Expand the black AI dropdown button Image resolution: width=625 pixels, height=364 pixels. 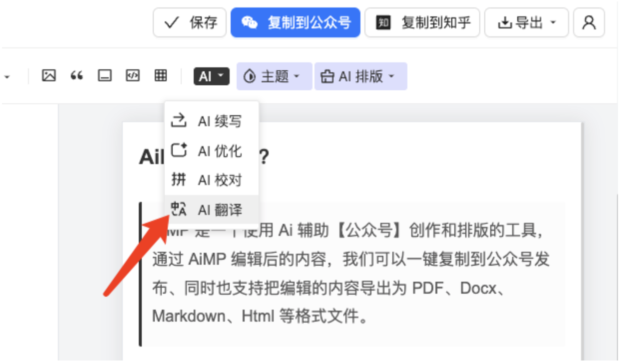[211, 76]
